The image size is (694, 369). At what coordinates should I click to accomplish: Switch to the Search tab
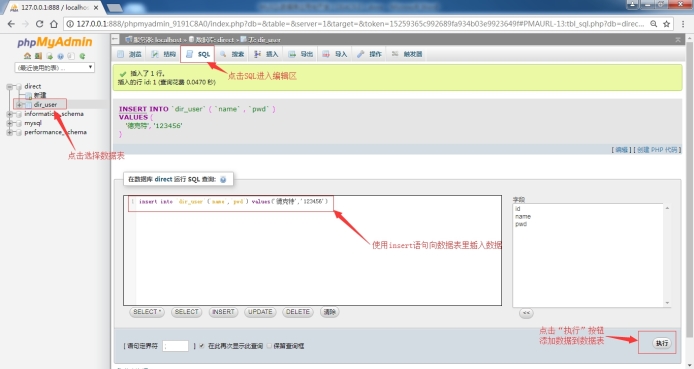[232, 54]
